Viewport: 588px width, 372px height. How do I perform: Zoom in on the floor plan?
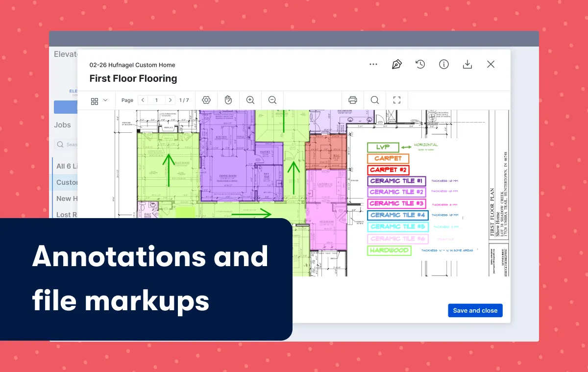click(x=250, y=100)
